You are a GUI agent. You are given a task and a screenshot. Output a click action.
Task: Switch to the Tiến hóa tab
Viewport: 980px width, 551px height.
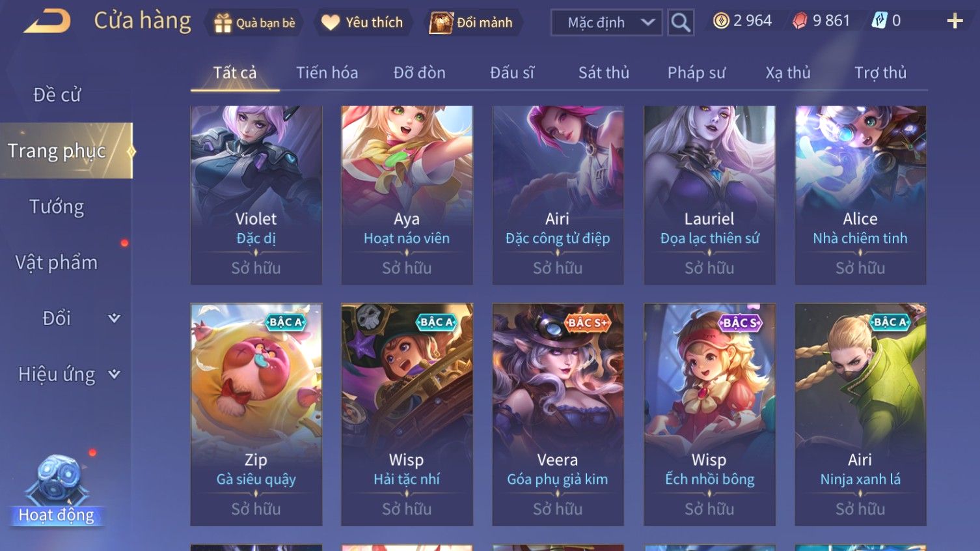pyautogui.click(x=327, y=73)
